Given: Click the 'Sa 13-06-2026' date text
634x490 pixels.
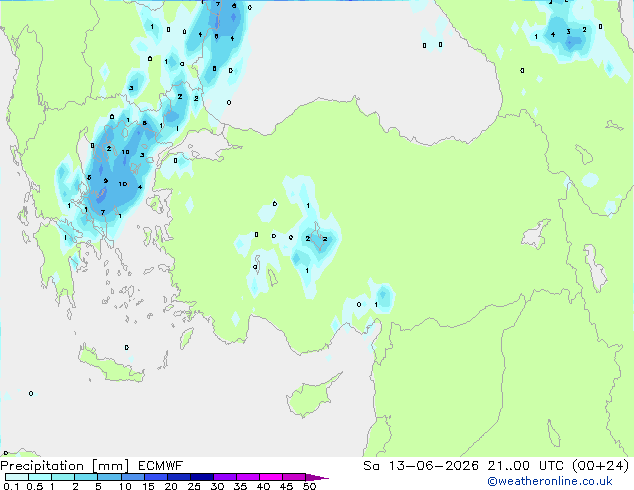Looking at the screenshot, I should coord(421,466).
